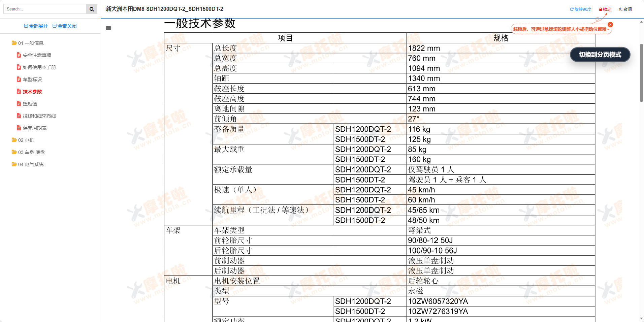Open the 扭矩值 document

pos(30,103)
